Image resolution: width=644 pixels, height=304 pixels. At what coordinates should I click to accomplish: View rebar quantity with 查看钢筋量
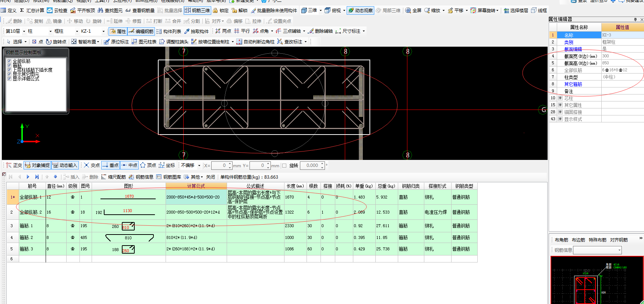pos(140,10)
